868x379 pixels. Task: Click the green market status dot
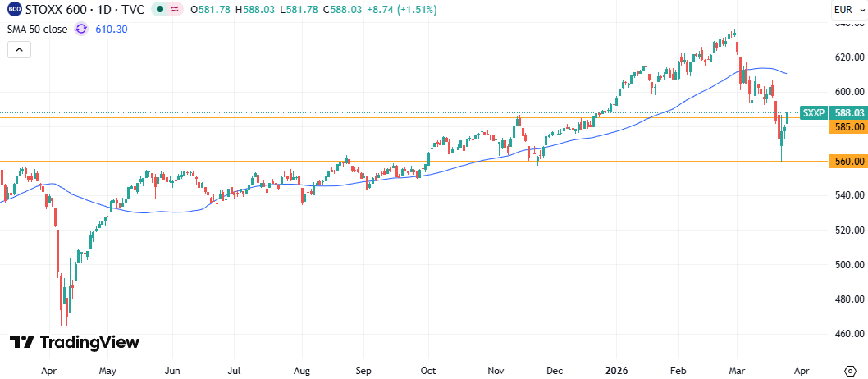click(x=160, y=9)
